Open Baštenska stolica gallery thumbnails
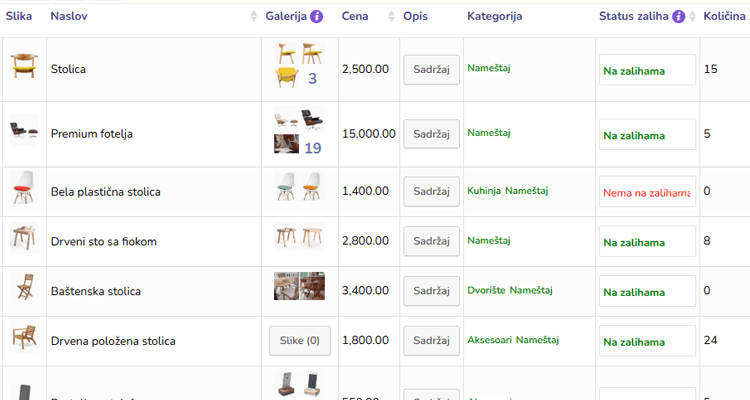The height and width of the screenshot is (400, 750). (299, 286)
